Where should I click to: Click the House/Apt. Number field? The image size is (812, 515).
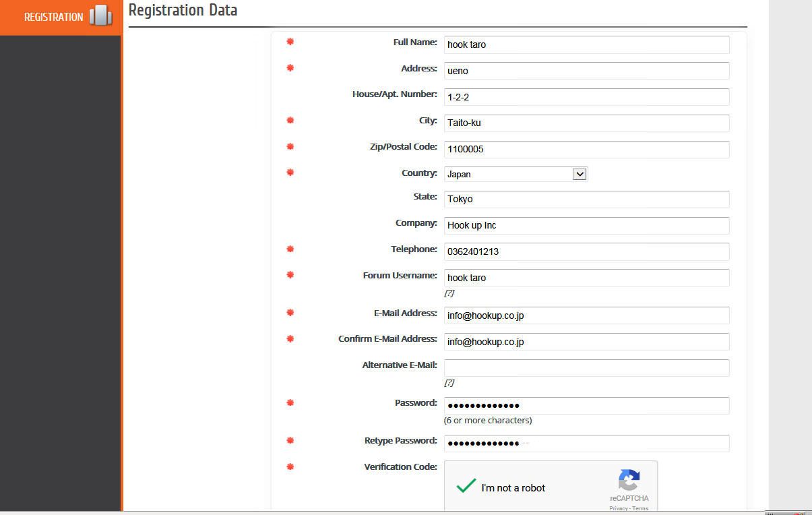[x=586, y=97]
